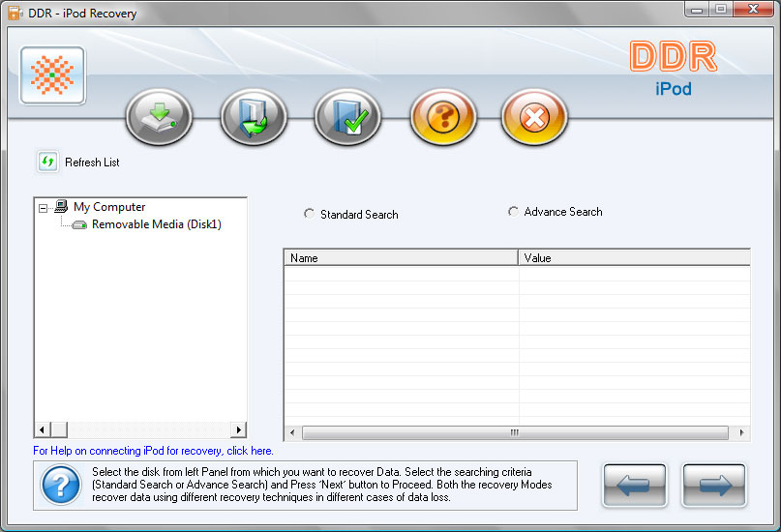Click the Refresh List label

point(92,163)
